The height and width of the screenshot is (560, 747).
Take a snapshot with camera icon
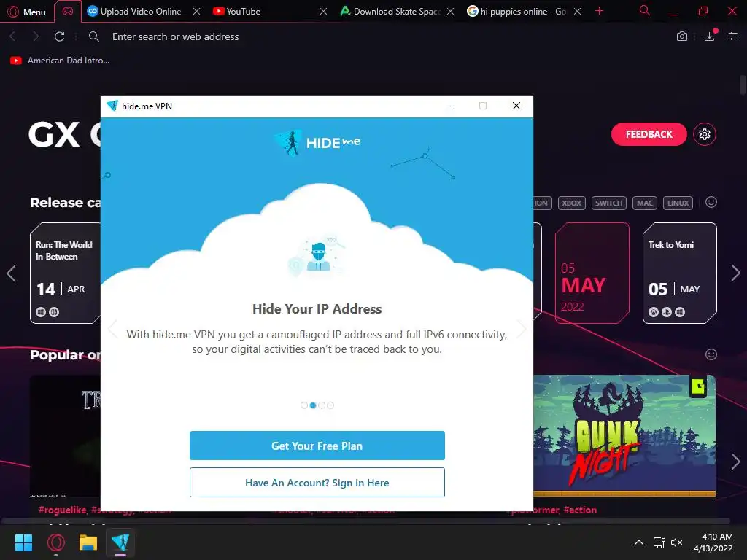click(682, 36)
